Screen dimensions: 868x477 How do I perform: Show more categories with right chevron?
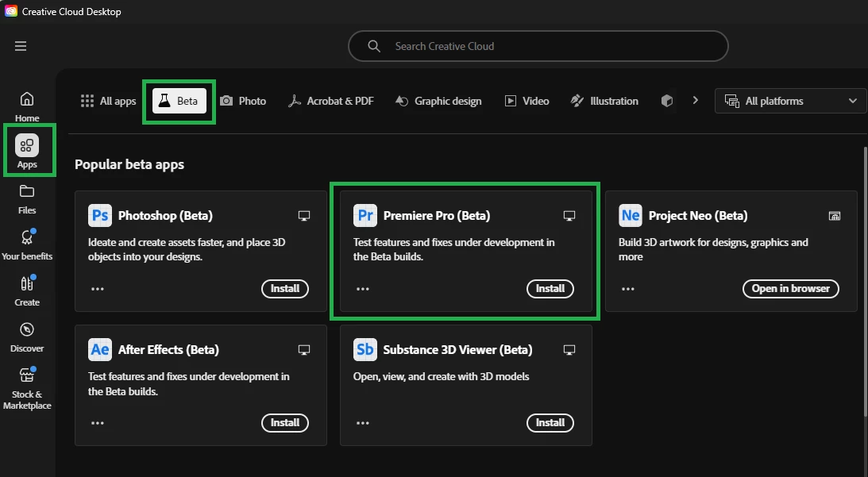pyautogui.click(x=696, y=100)
